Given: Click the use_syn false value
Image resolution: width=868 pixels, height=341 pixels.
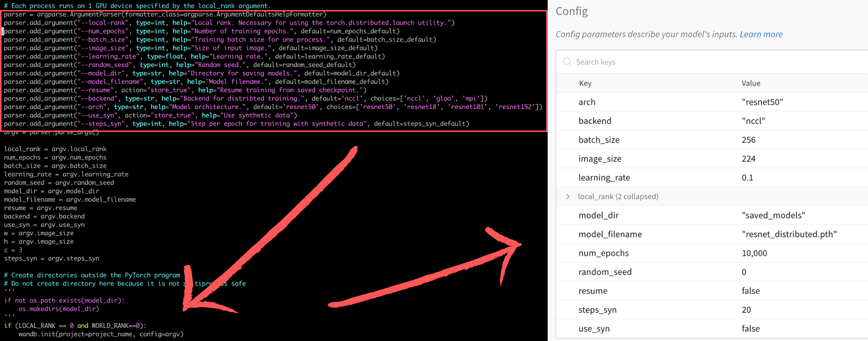Looking at the screenshot, I should point(751,328).
